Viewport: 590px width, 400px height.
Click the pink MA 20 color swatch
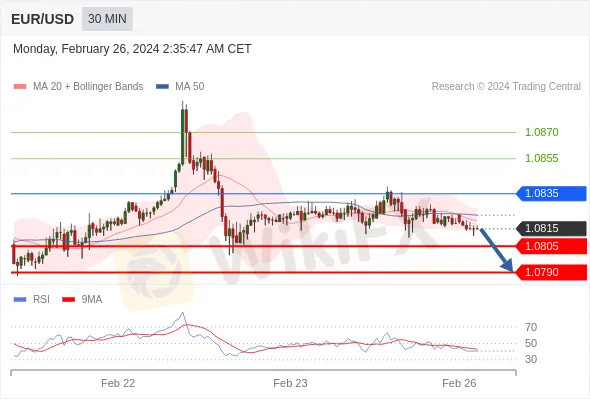[x=20, y=87]
